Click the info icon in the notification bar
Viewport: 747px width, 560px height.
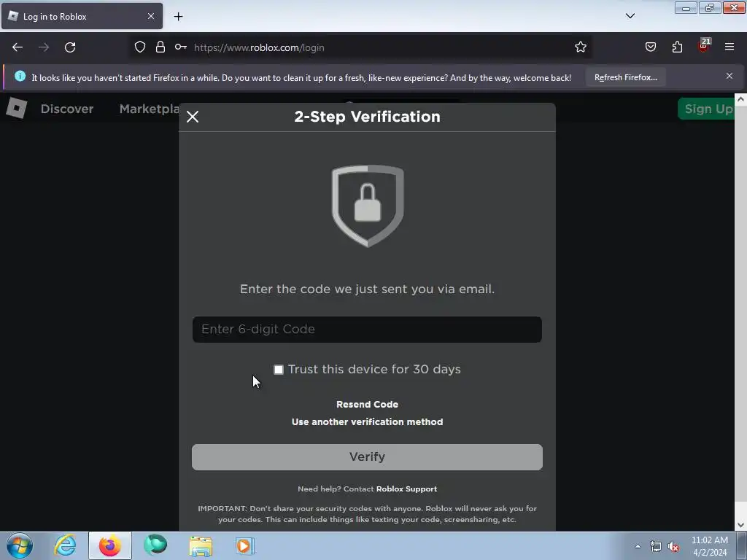(x=20, y=76)
